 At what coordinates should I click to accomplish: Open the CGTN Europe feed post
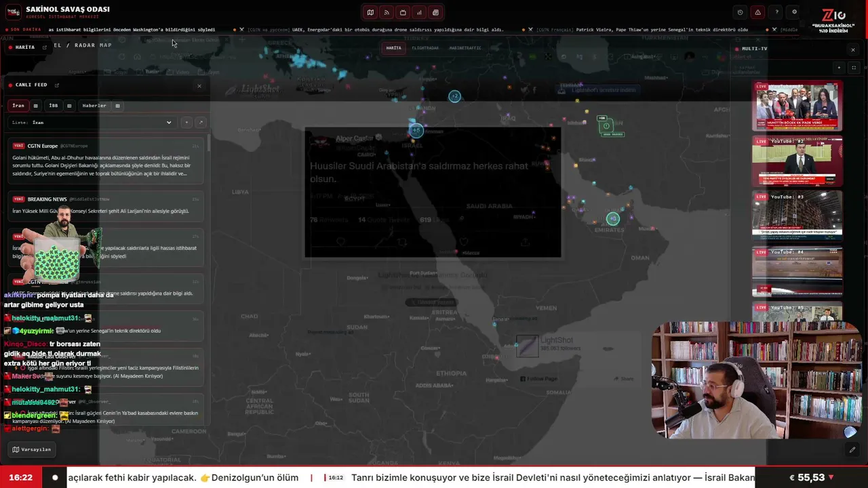[x=106, y=161]
